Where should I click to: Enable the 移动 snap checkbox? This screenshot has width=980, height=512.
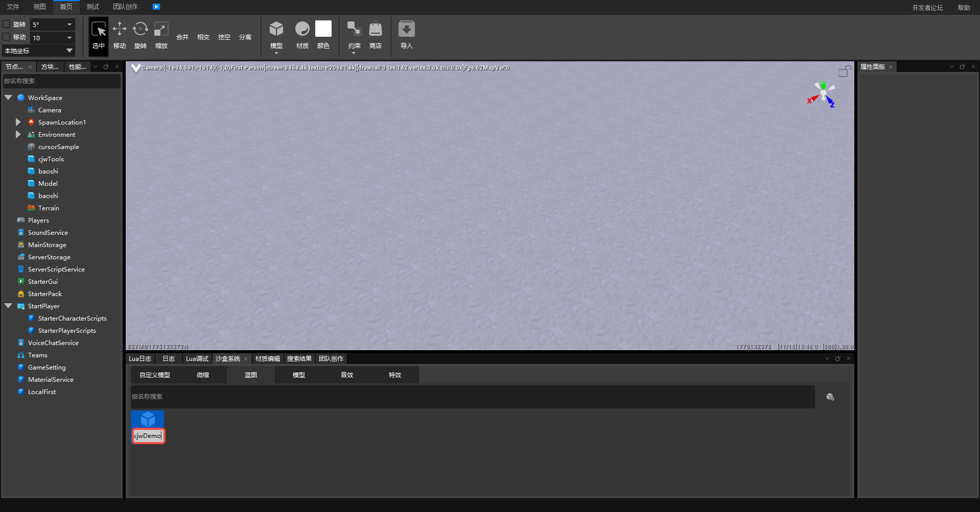(7, 37)
